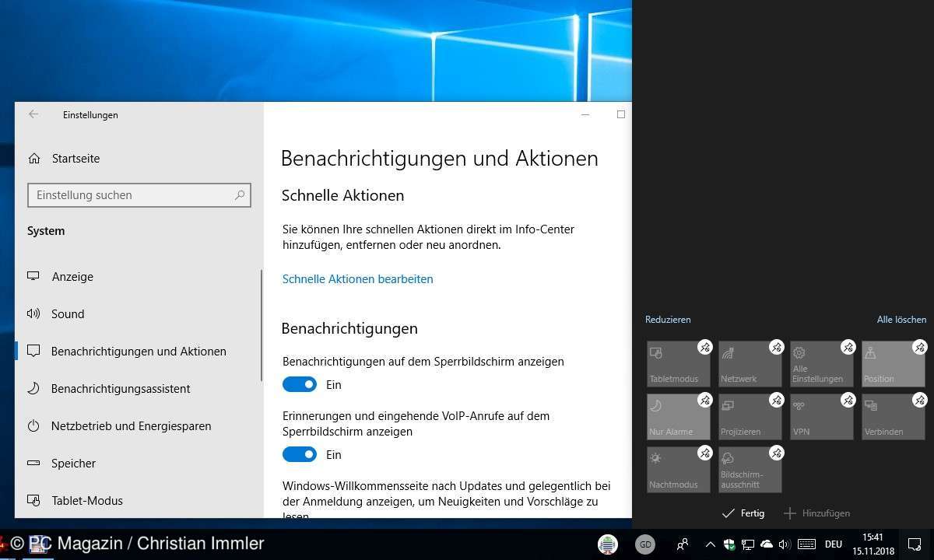Select the Alle Einstellungen quick action tile

tap(822, 364)
